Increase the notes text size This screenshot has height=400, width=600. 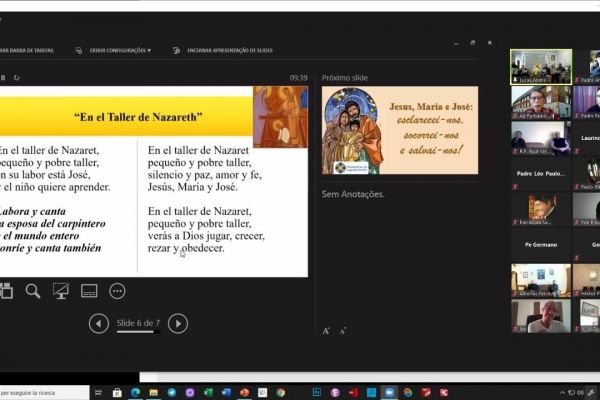(326, 330)
